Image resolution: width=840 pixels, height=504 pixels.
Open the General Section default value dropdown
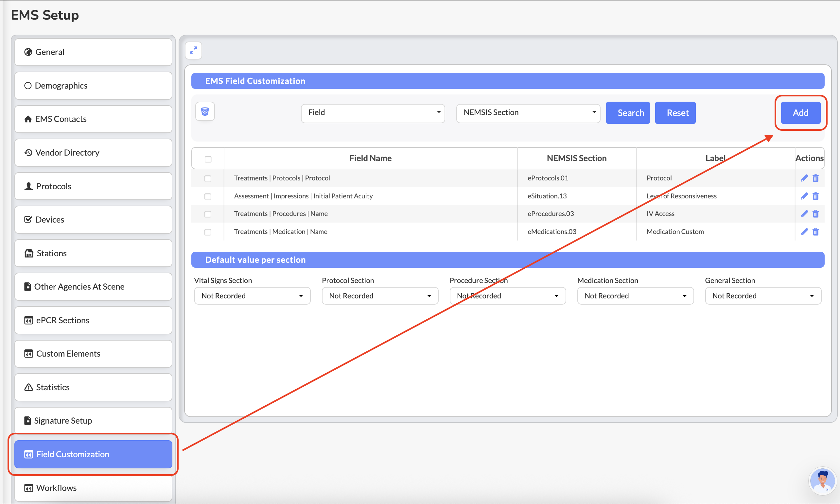763,296
